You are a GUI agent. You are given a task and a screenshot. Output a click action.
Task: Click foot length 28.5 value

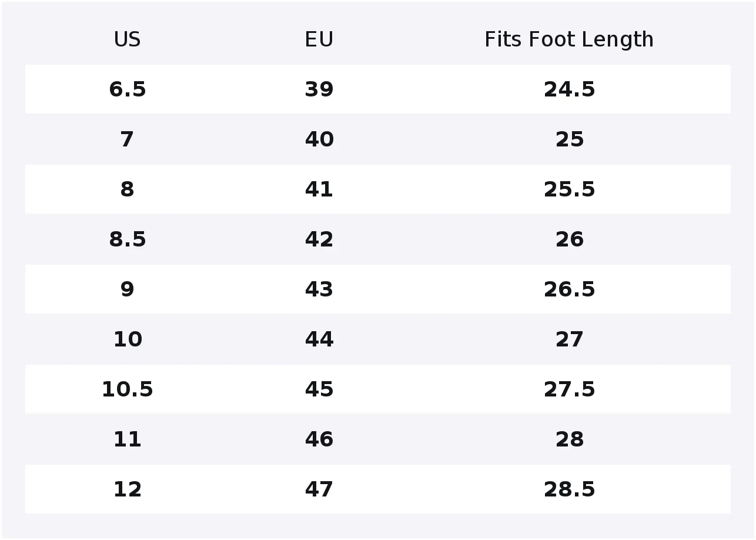point(569,489)
